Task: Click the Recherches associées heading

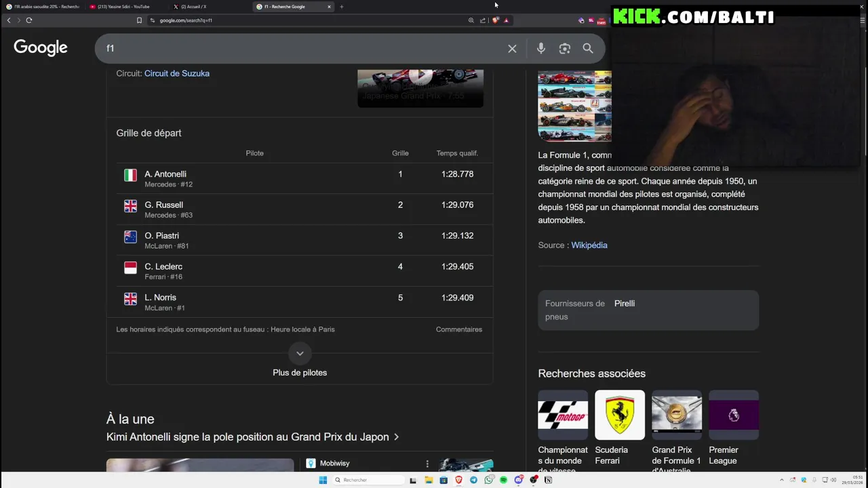Action: pos(592,373)
